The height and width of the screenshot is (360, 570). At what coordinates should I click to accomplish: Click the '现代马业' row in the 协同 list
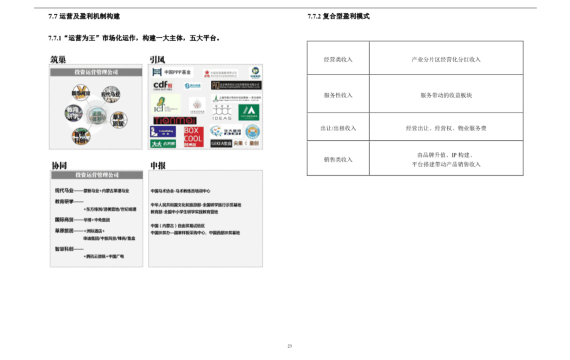click(x=92, y=191)
